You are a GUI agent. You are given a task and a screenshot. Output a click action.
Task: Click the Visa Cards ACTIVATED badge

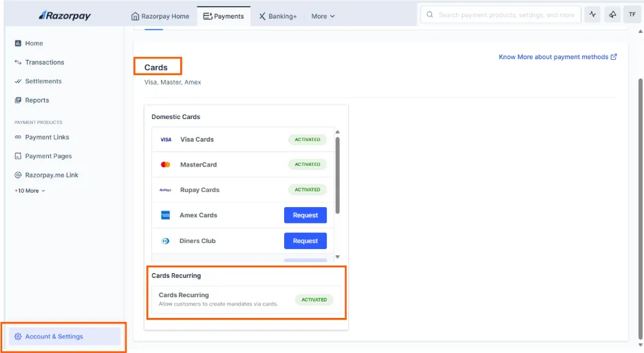coord(308,139)
